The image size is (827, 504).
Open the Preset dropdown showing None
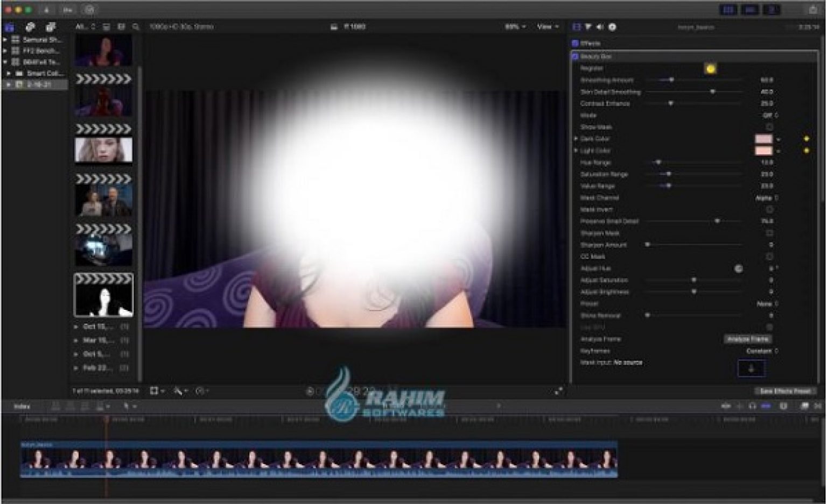768,303
